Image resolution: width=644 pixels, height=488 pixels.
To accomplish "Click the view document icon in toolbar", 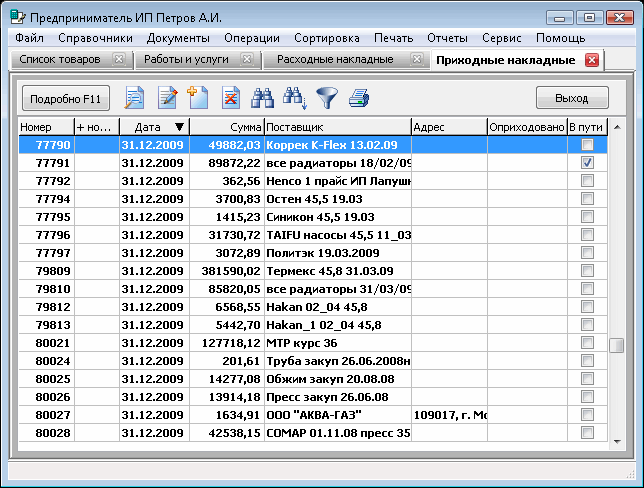I will [134, 98].
